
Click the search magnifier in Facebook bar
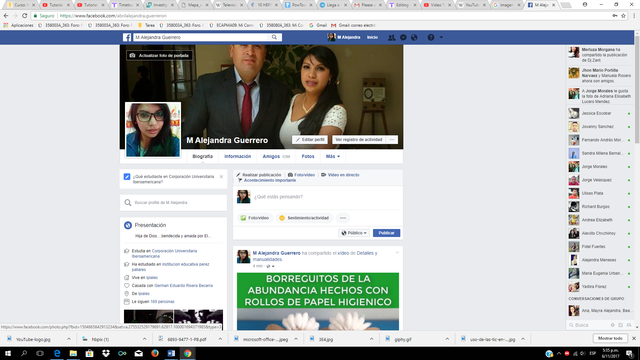(274, 37)
